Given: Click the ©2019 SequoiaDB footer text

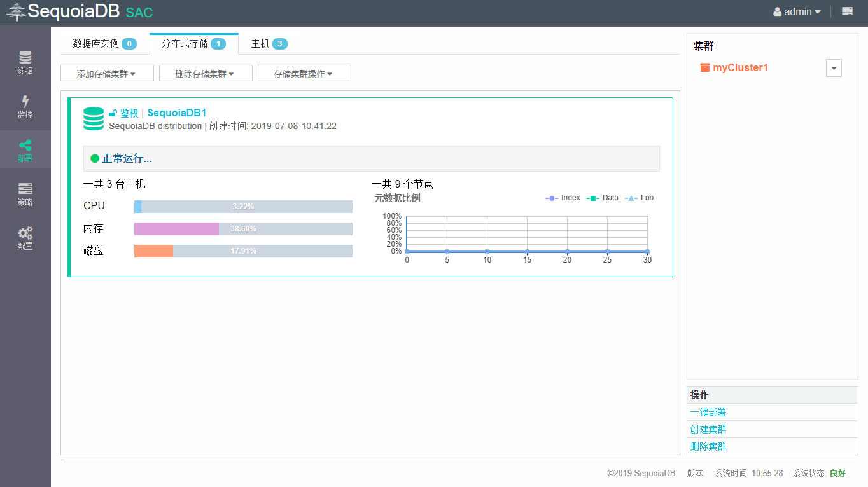Looking at the screenshot, I should 642,473.
